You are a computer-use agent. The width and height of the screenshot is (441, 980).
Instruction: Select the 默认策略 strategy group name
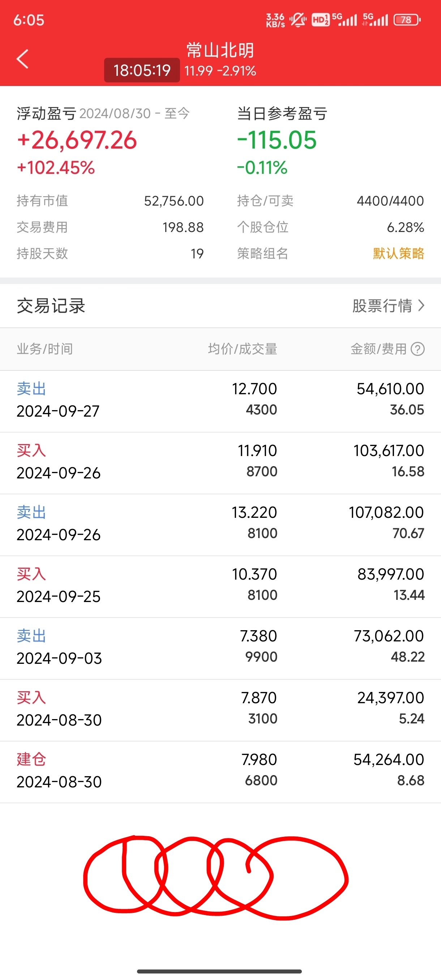click(x=398, y=253)
